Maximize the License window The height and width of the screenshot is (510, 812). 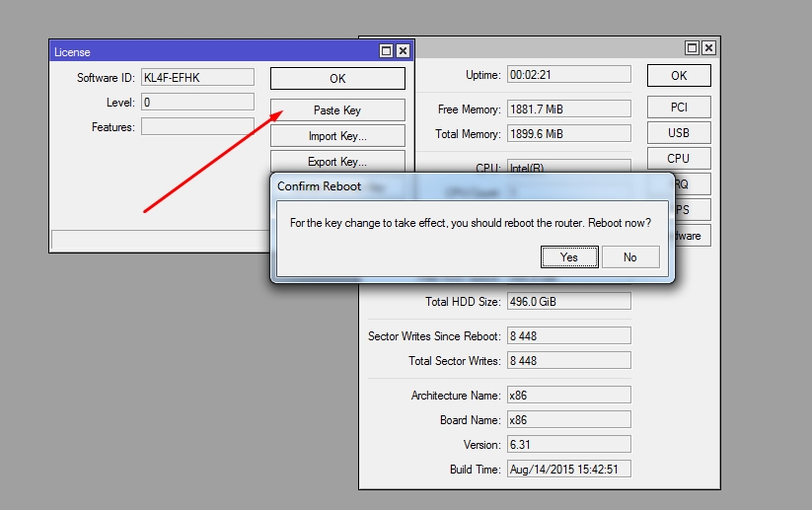coord(386,50)
